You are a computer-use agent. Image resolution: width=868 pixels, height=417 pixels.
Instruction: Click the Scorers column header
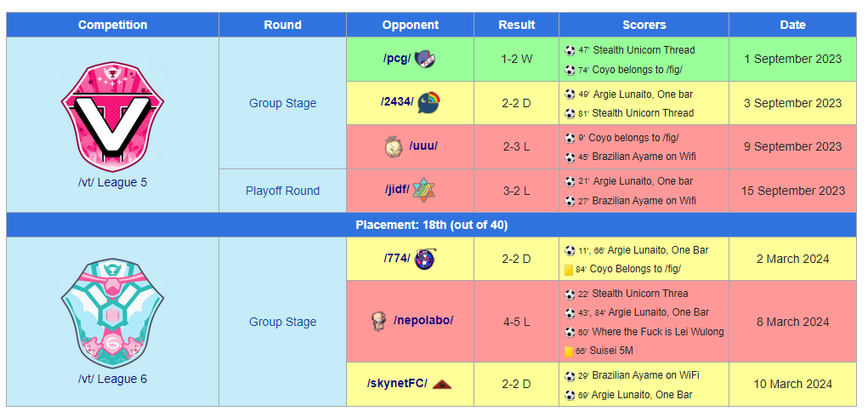point(644,25)
